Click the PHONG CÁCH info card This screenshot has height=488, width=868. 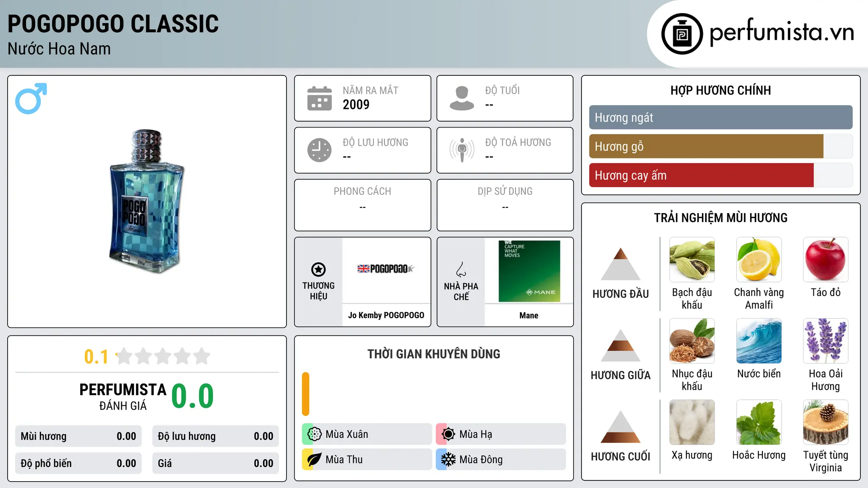click(x=363, y=205)
